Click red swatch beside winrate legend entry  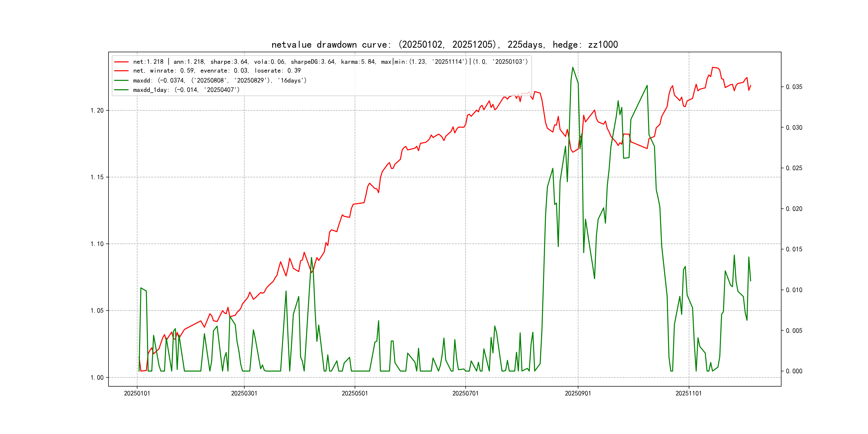[121, 71]
